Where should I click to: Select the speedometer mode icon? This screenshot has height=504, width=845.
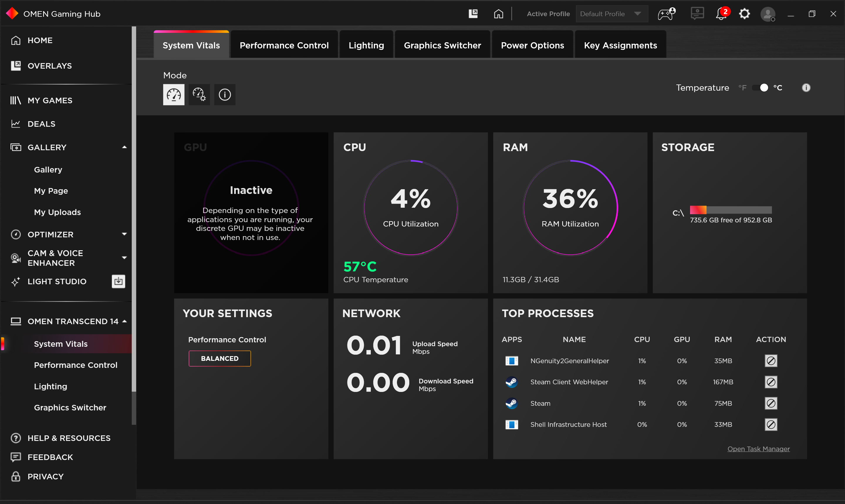pyautogui.click(x=174, y=94)
